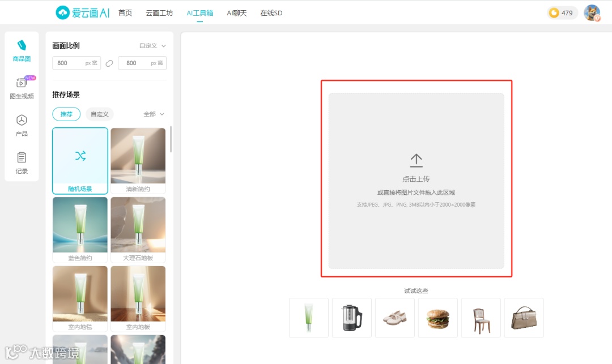
Task: Try the burger sample image
Action: (438, 318)
